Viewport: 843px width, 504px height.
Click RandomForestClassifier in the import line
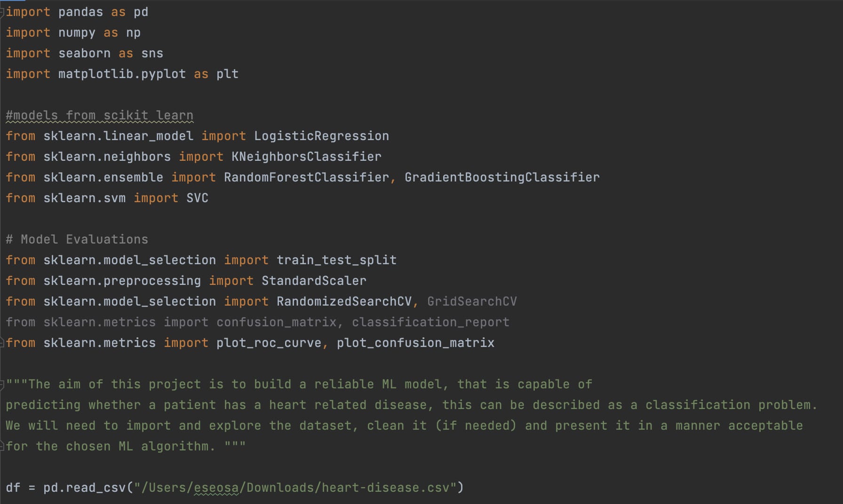306,178
